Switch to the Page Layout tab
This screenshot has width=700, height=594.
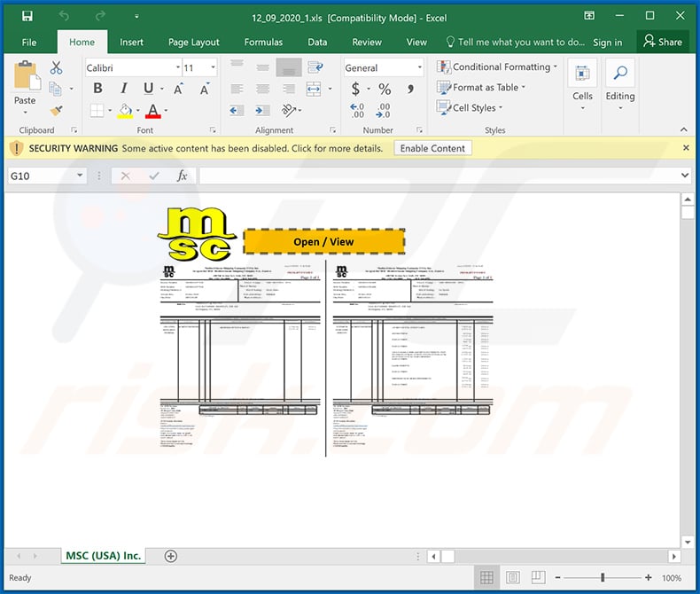point(194,43)
